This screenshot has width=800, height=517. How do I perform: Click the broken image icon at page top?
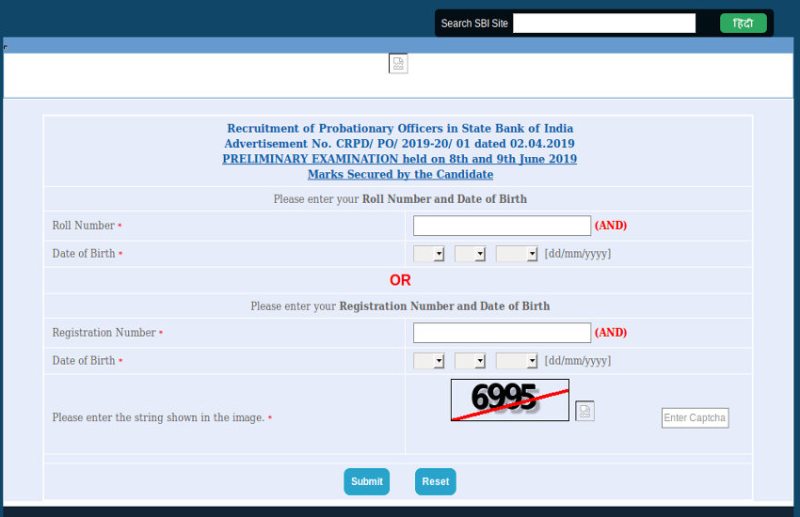point(398,63)
